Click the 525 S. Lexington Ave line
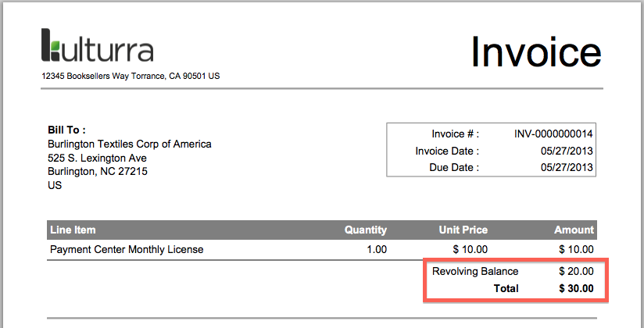The width and height of the screenshot is (644, 328). pos(98,158)
